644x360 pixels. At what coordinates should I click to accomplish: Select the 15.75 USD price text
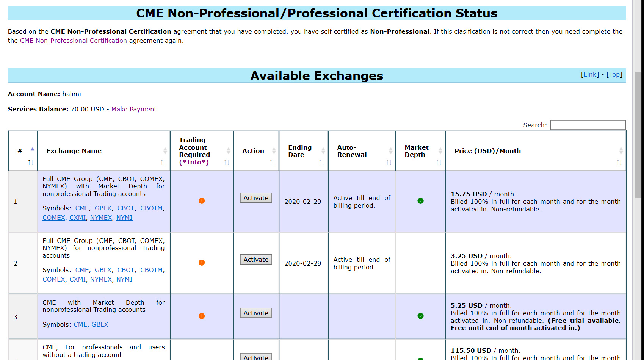click(469, 194)
